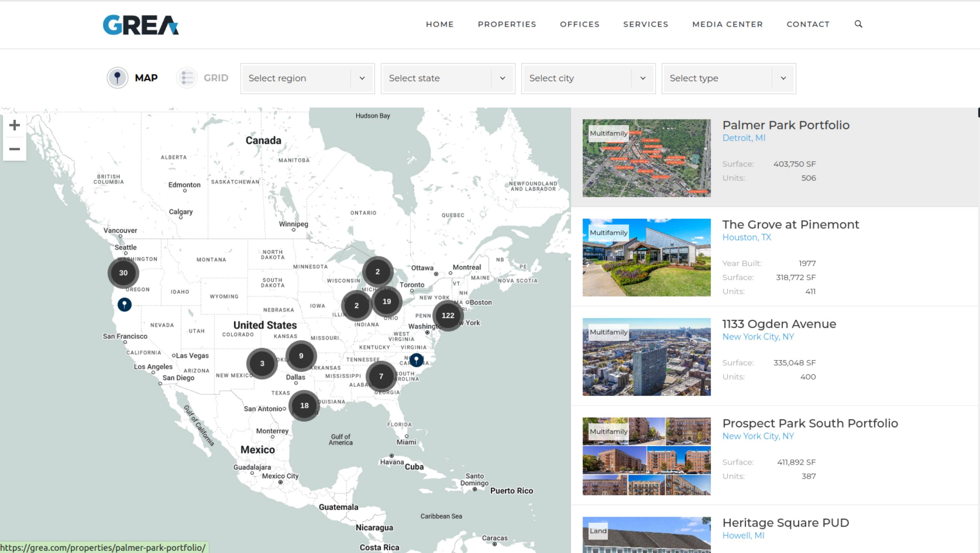This screenshot has height=553, width=980.
Task: Open the 30-property cluster near Oregon
Action: 123,273
